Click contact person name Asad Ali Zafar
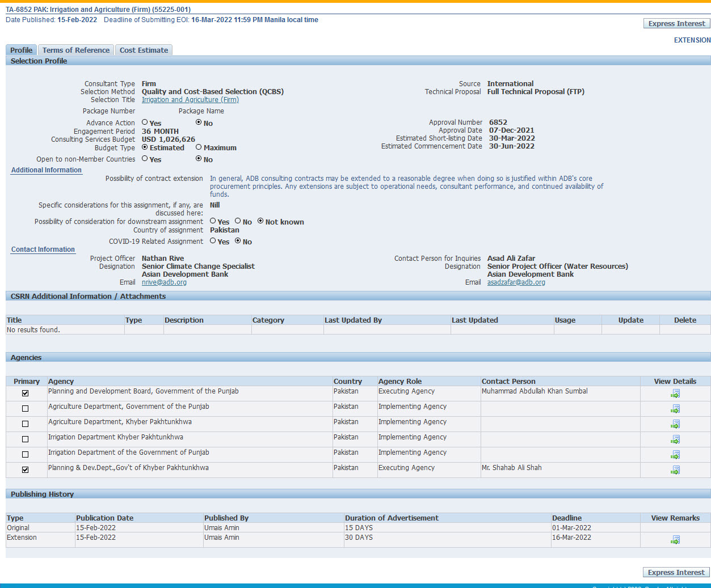 point(511,259)
